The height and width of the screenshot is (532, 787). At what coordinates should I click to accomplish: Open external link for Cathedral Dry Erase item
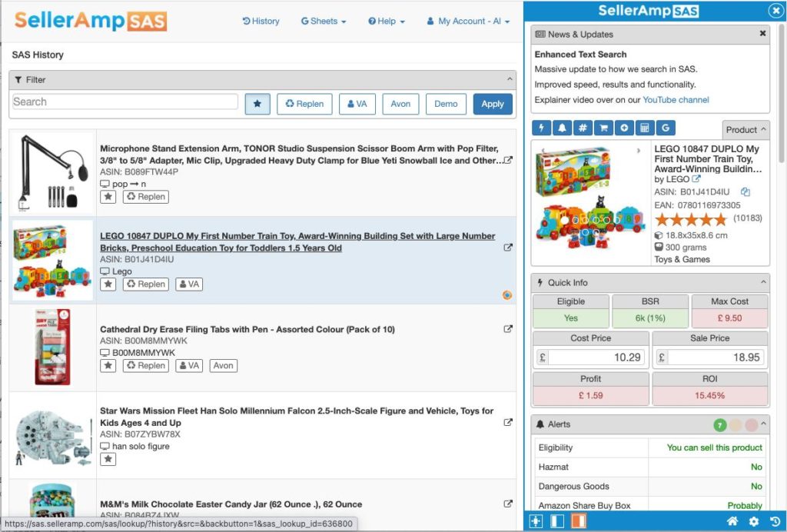coord(508,329)
